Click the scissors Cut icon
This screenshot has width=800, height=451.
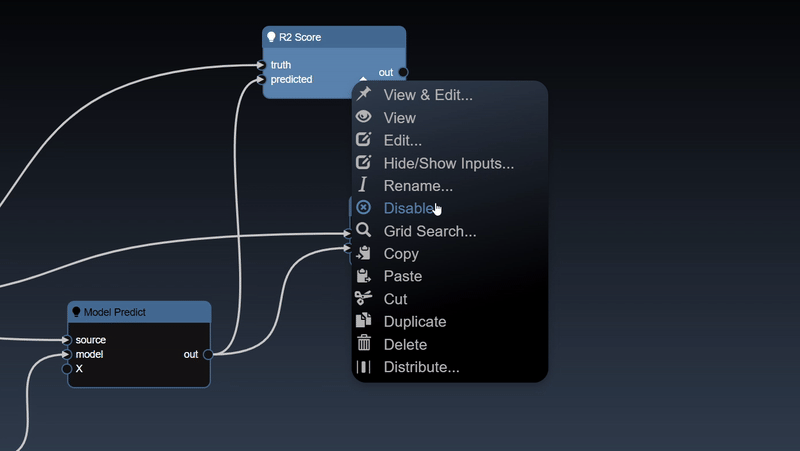(x=364, y=298)
